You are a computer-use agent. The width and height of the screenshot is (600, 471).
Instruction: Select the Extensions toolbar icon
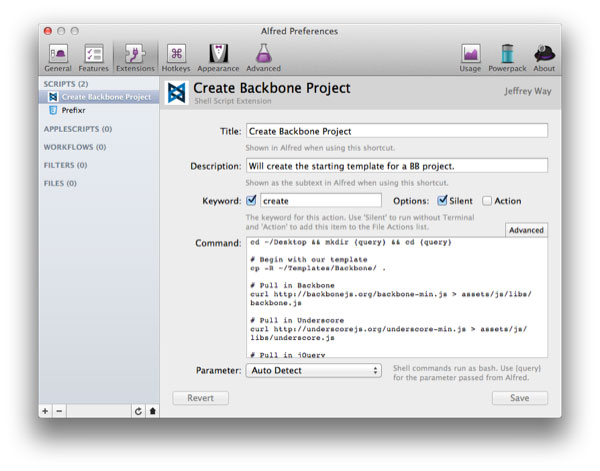click(x=135, y=58)
